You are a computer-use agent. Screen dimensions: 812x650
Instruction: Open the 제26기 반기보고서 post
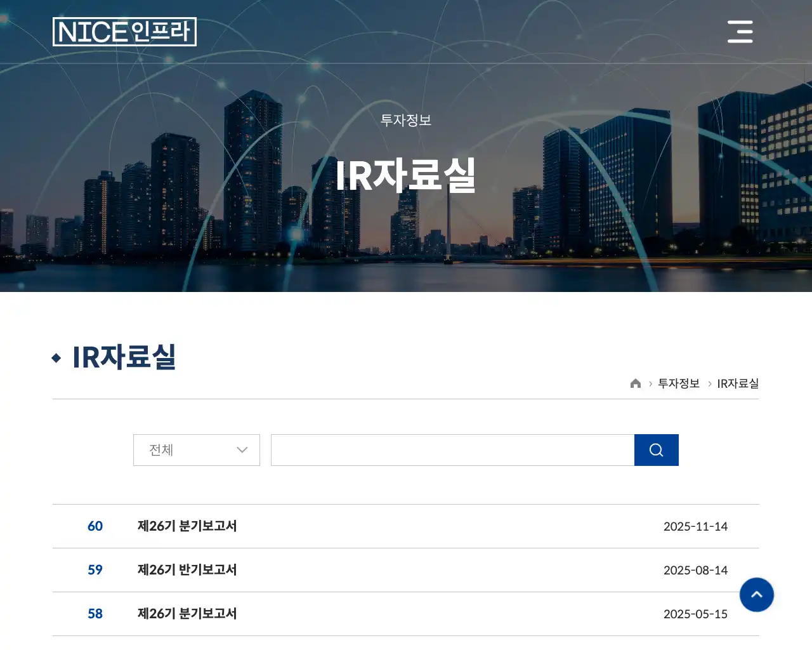pos(187,570)
